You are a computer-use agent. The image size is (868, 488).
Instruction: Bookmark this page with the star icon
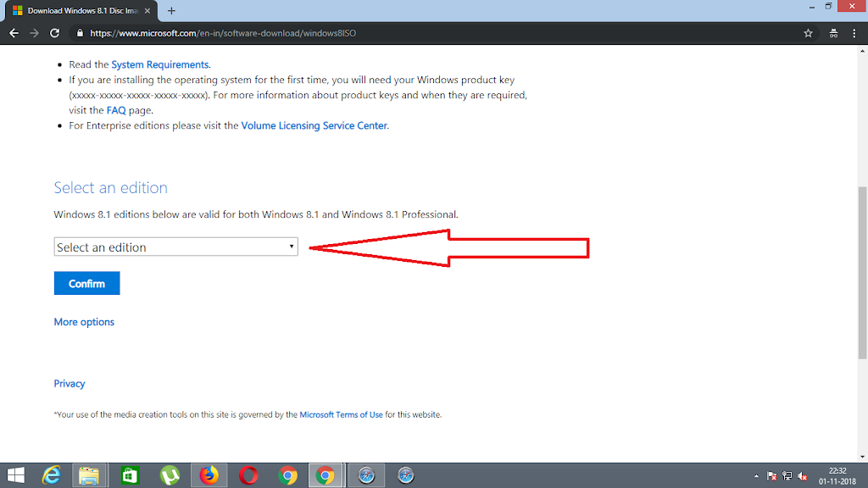click(x=808, y=33)
